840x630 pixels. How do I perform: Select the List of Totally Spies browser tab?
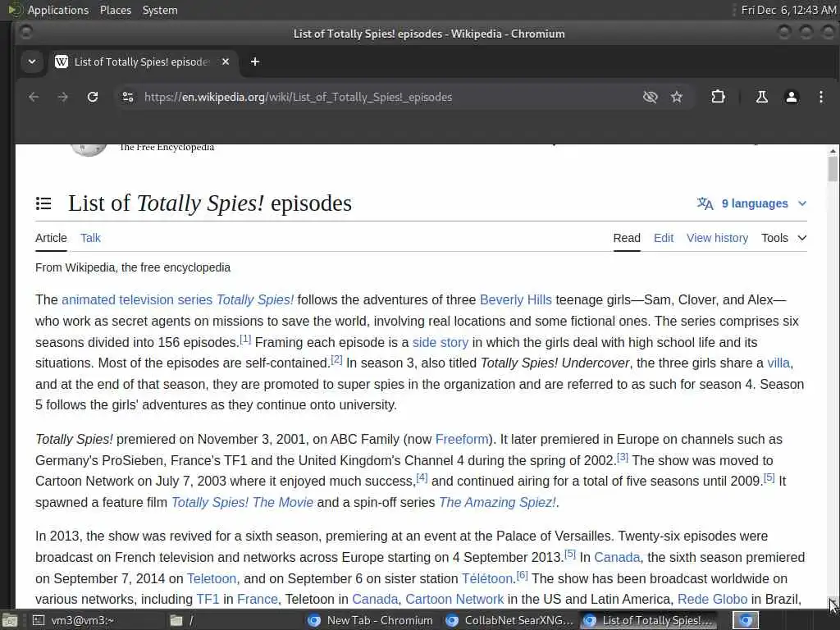pyautogui.click(x=143, y=62)
